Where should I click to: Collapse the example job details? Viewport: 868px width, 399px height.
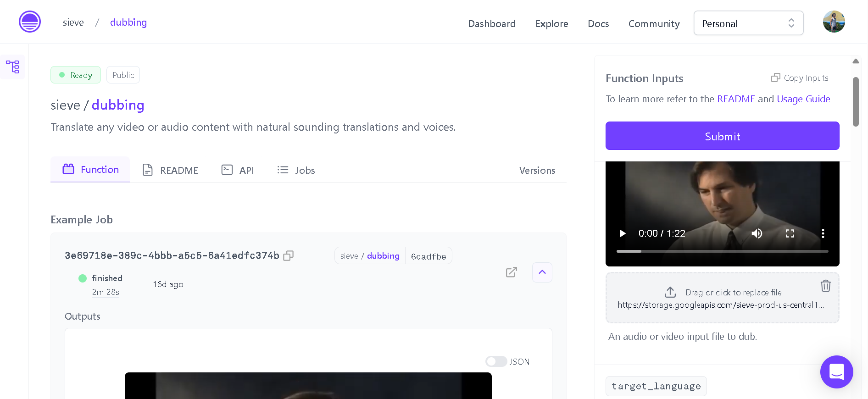(542, 272)
